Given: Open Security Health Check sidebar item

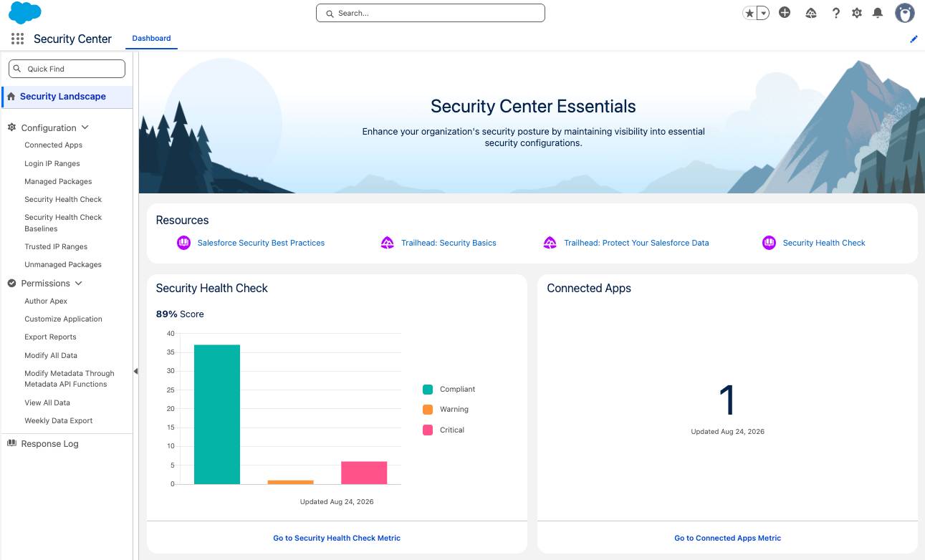Looking at the screenshot, I should [63, 200].
